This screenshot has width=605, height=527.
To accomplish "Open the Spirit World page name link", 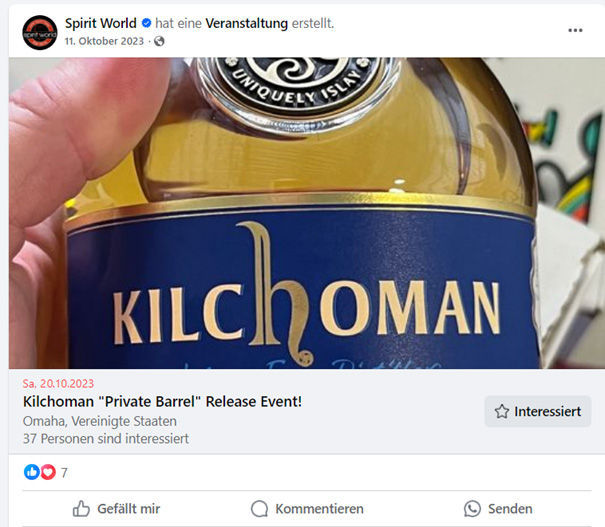I will [x=101, y=24].
